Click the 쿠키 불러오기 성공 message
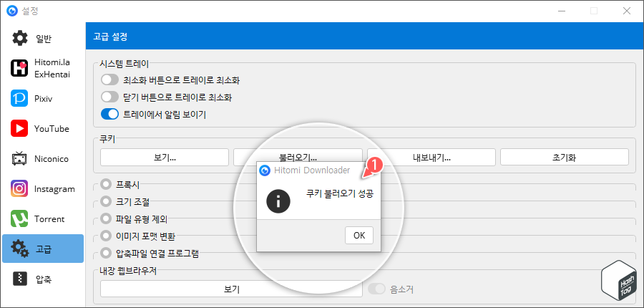Image resolution: width=644 pixels, height=308 pixels. point(340,194)
